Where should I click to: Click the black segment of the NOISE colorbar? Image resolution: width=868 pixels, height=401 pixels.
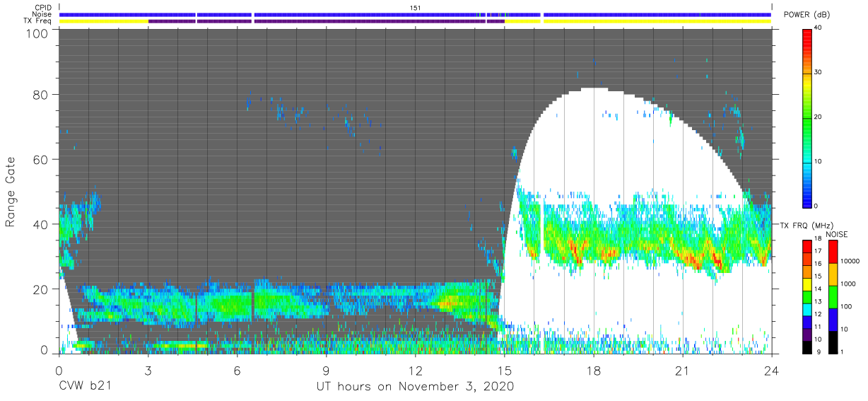(x=833, y=342)
